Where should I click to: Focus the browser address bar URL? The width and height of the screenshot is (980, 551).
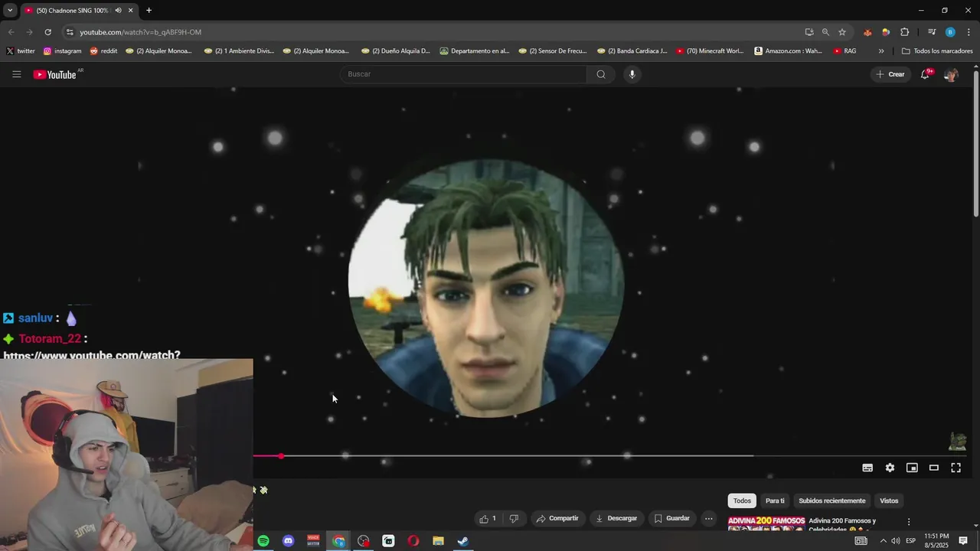pos(141,32)
